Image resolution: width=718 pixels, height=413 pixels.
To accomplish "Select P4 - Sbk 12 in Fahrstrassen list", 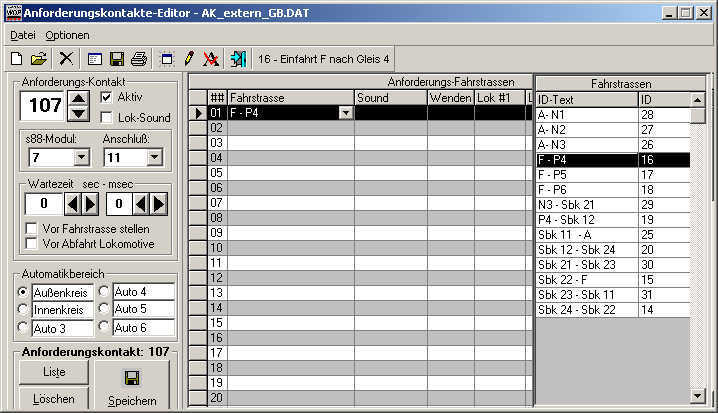I will pos(613,219).
